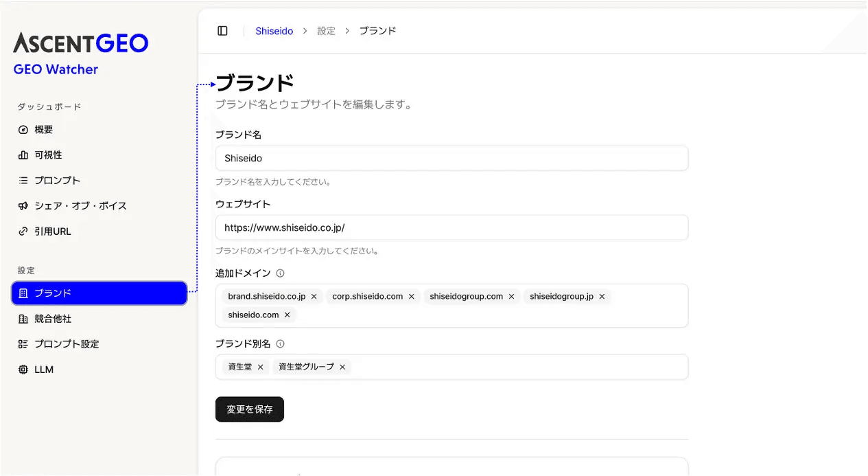Viewport: 868px width, 476px height.
Task: Click 設定 breadcrumb
Action: pos(327,31)
